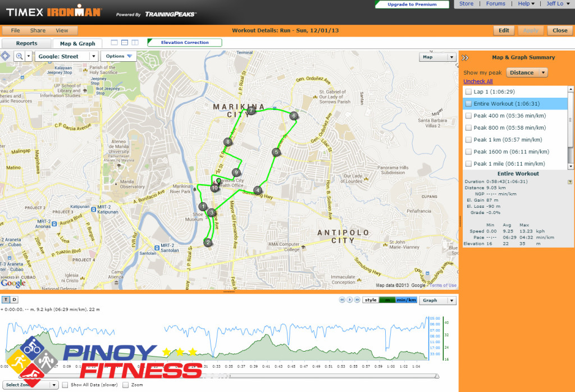Open the Show my peak Distance dropdown
The image size is (575, 392).
tap(527, 72)
